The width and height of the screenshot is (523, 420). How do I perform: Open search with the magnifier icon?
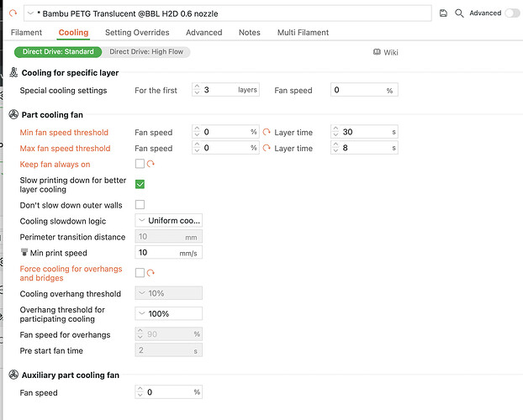coord(459,13)
